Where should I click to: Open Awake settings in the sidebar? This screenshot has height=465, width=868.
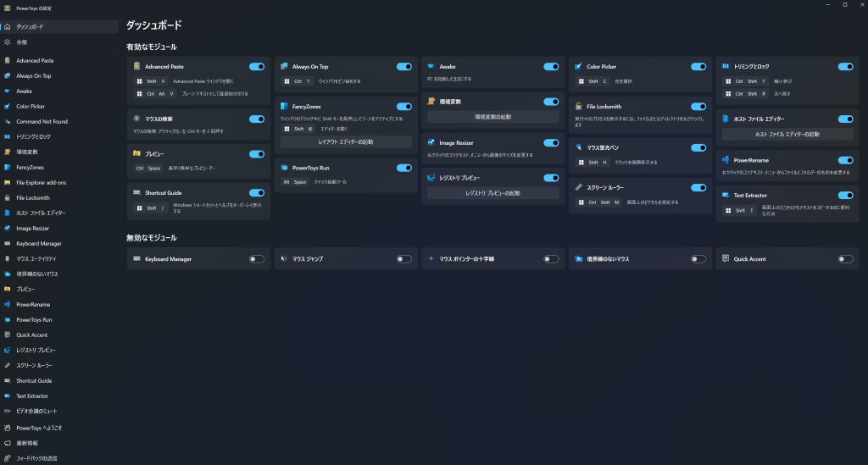pos(59,91)
